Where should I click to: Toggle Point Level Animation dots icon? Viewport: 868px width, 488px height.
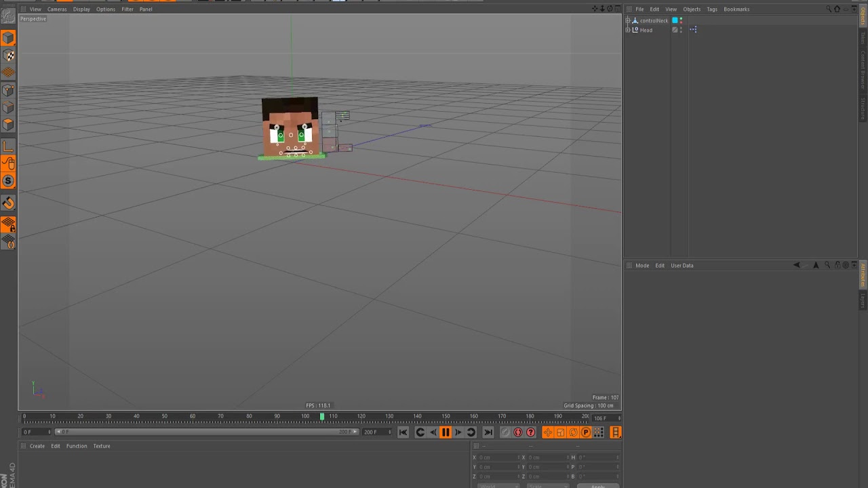(598, 432)
